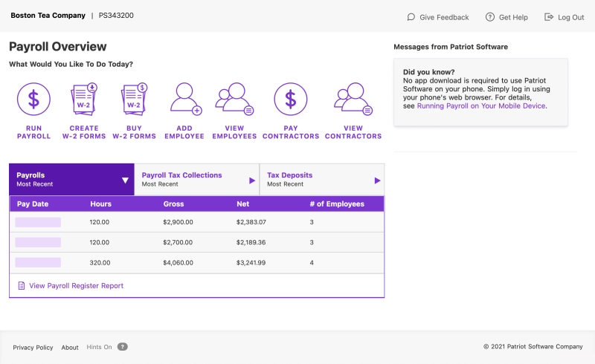
Task: Open the View Employees icon
Action: click(234, 99)
